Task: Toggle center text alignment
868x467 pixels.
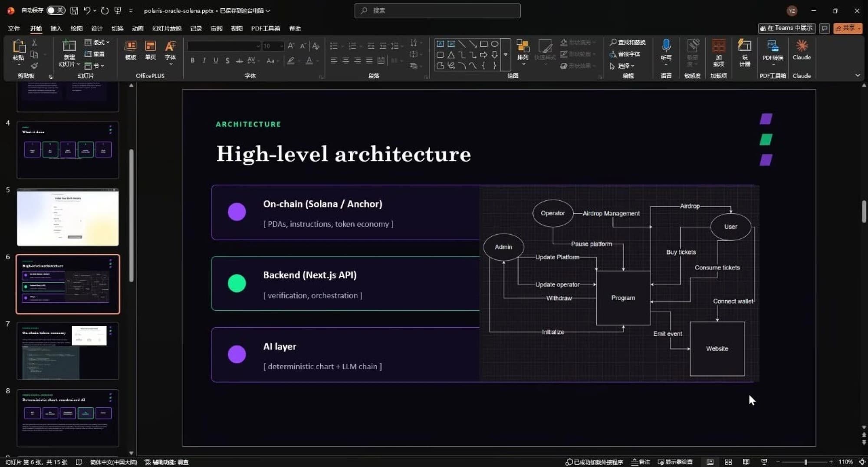Action: tap(345, 60)
